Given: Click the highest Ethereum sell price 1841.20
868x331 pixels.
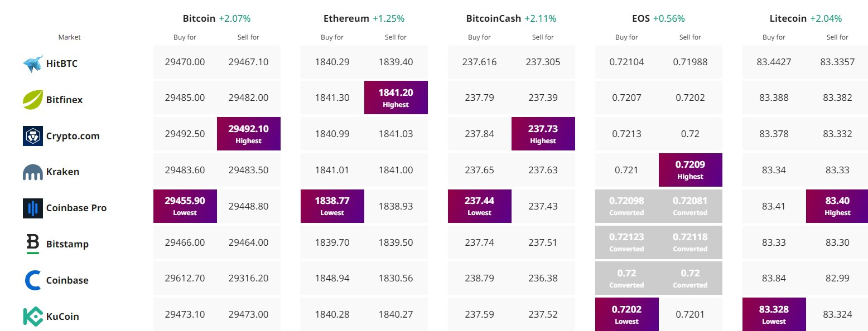Looking at the screenshot, I should click(x=396, y=98).
